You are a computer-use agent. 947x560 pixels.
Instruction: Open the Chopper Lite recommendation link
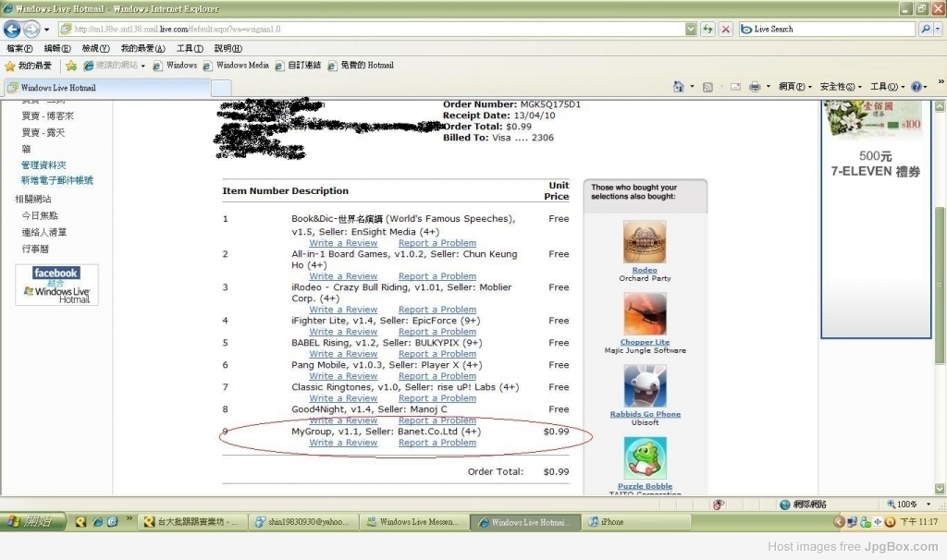645,342
